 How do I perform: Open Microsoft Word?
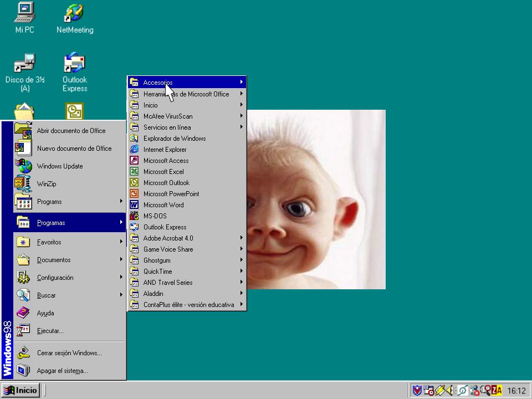click(187, 205)
